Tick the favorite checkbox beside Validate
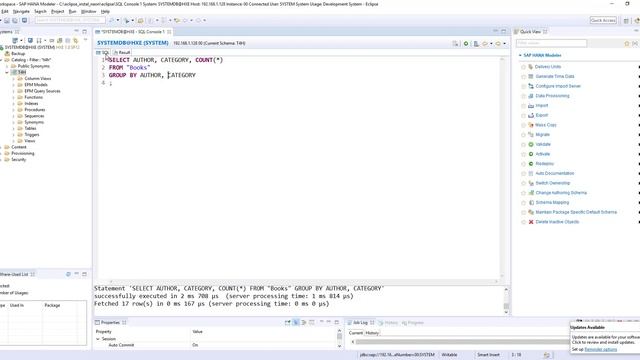The image size is (640, 360). pyautogui.click(x=523, y=145)
